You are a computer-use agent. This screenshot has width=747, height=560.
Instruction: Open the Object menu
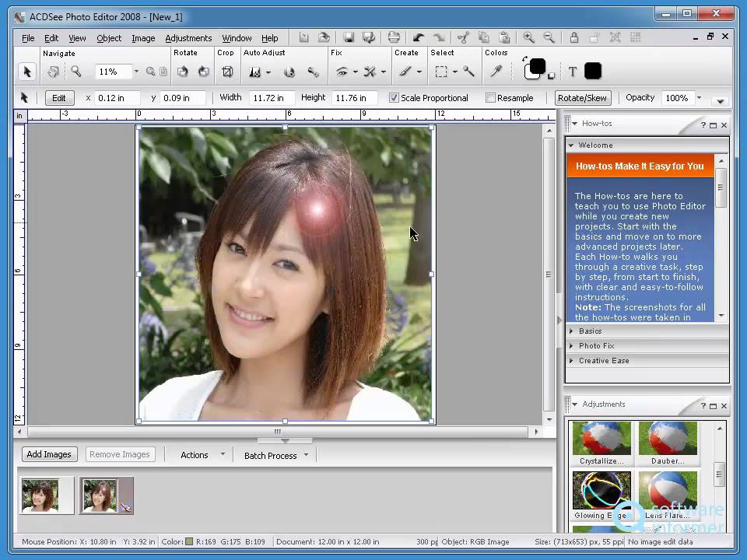pos(109,38)
